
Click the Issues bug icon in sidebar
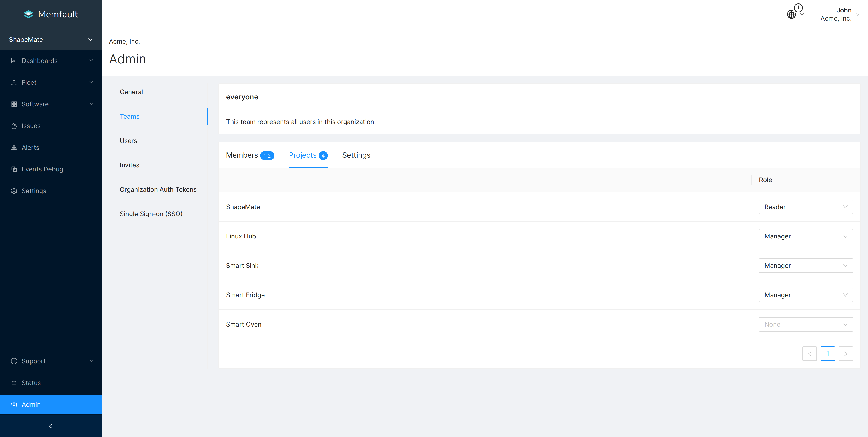[14, 126]
